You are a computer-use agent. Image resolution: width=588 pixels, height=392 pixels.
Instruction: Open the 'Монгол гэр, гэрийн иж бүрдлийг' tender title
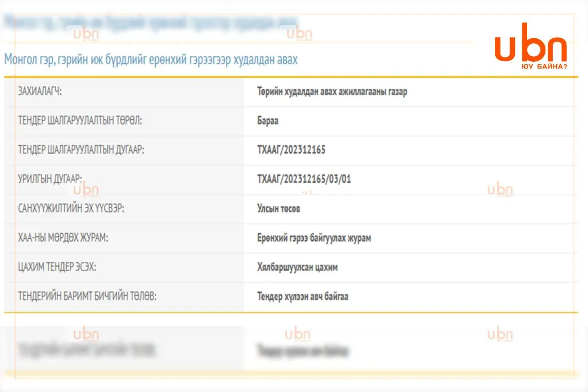pyautogui.click(x=151, y=59)
